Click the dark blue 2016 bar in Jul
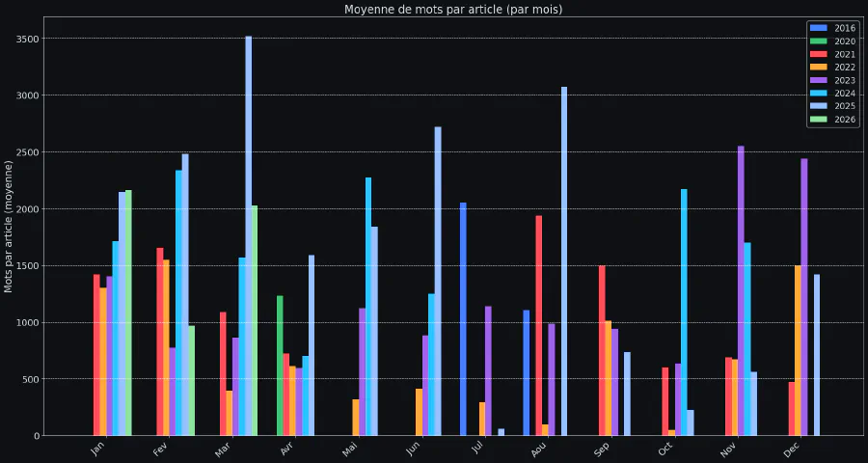 tap(463, 318)
